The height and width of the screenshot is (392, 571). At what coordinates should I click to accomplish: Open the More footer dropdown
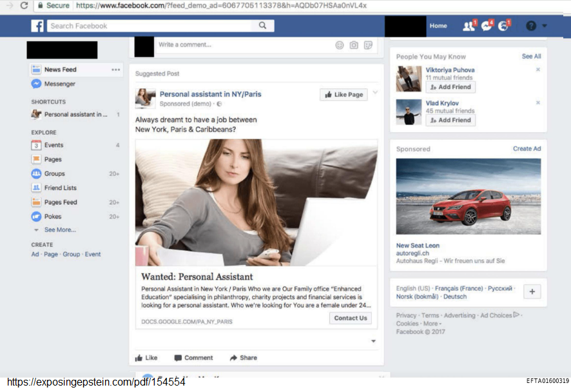pos(432,324)
